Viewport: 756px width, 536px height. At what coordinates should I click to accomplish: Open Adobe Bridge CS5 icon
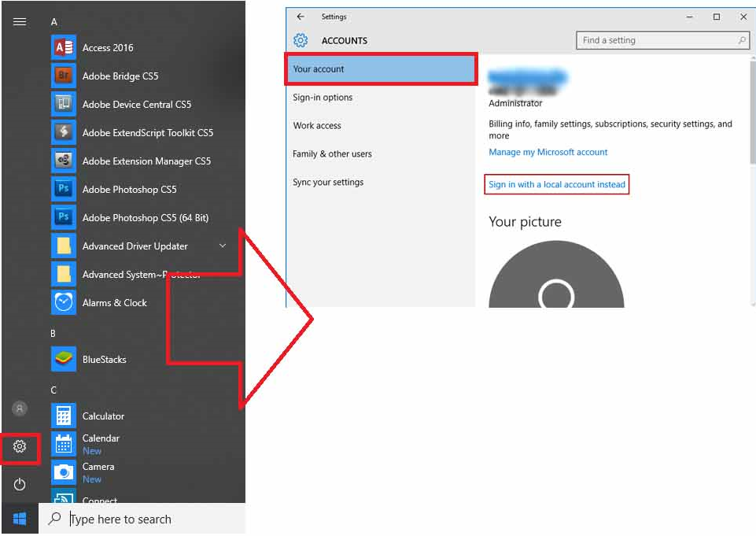tap(64, 76)
